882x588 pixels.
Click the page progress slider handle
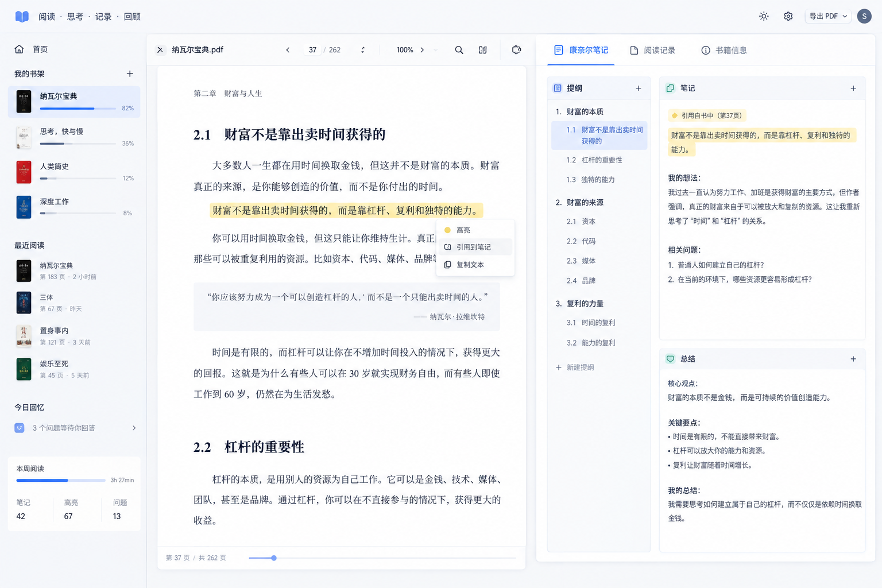274,558
